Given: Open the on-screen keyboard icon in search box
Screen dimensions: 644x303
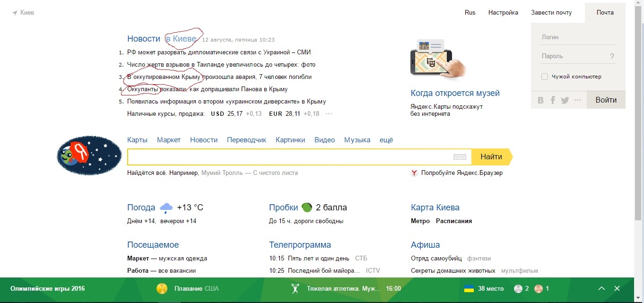Looking at the screenshot, I should click(460, 157).
